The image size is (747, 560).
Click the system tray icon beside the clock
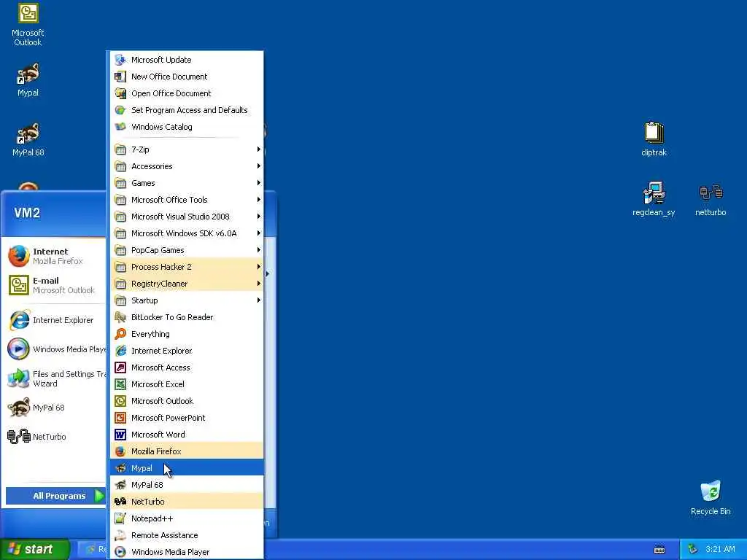point(693,549)
